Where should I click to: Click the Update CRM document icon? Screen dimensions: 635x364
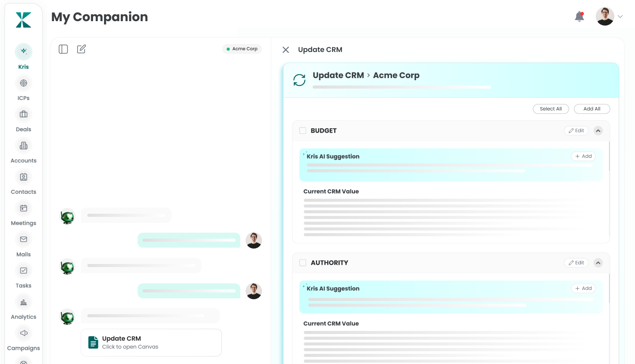pyautogui.click(x=93, y=342)
